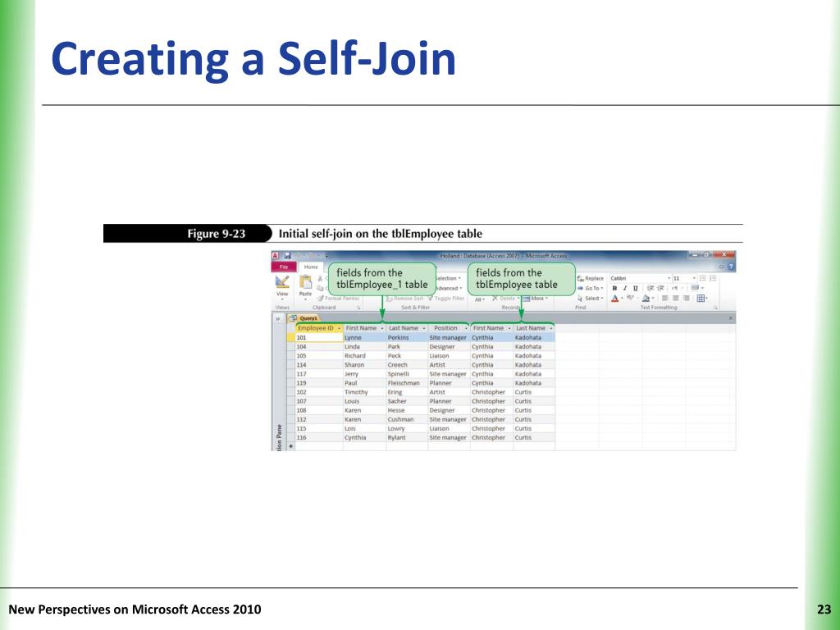Click the Employee ID cell 108
The height and width of the screenshot is (630, 840).
(x=319, y=411)
